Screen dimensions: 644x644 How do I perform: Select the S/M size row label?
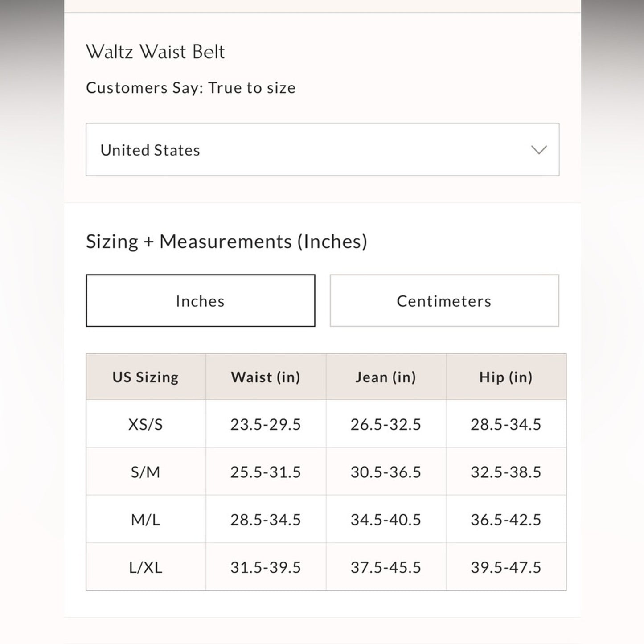point(146,472)
